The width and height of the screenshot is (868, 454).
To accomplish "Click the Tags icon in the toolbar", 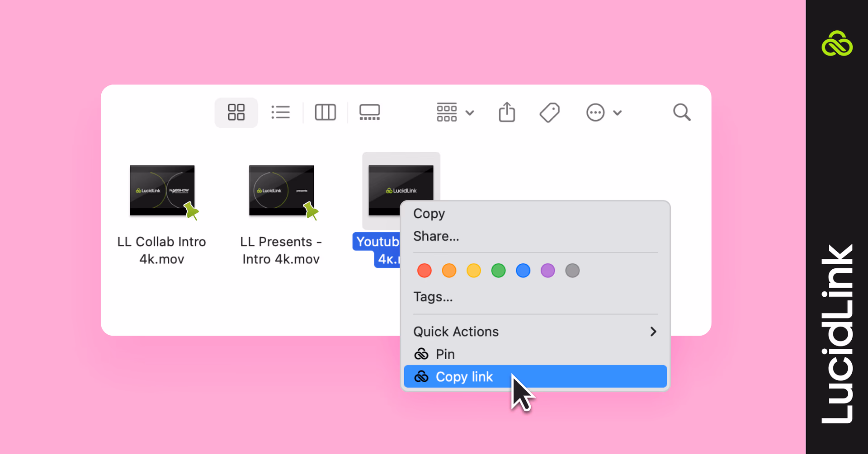I will point(550,112).
